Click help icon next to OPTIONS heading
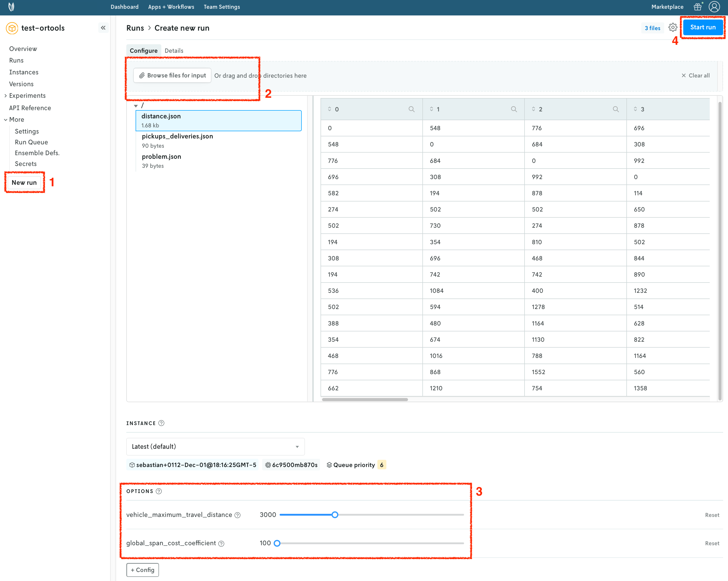 [159, 491]
